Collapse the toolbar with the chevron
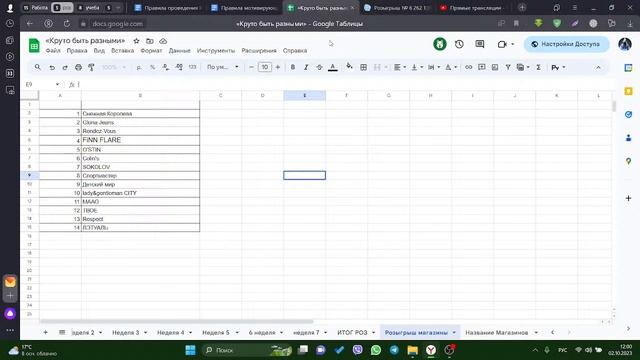The height and width of the screenshot is (360, 640). point(598,67)
